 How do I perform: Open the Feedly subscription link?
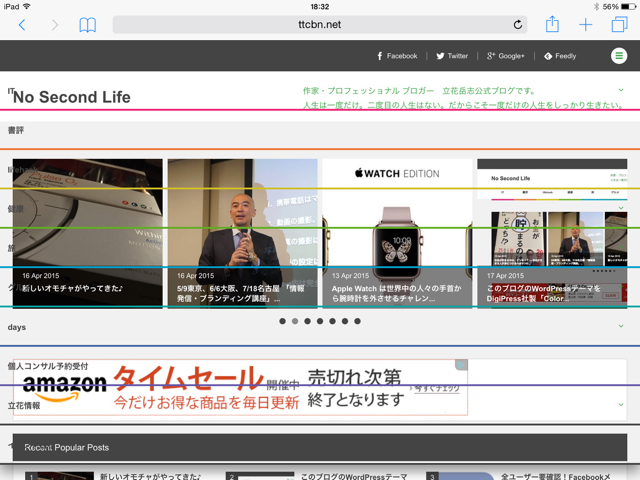[x=559, y=56]
